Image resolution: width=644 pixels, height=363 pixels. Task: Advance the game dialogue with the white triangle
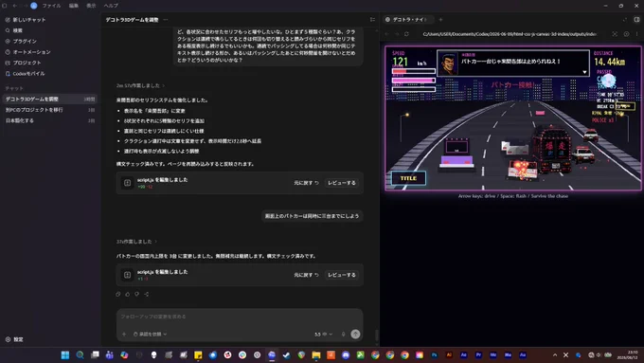coord(584,72)
